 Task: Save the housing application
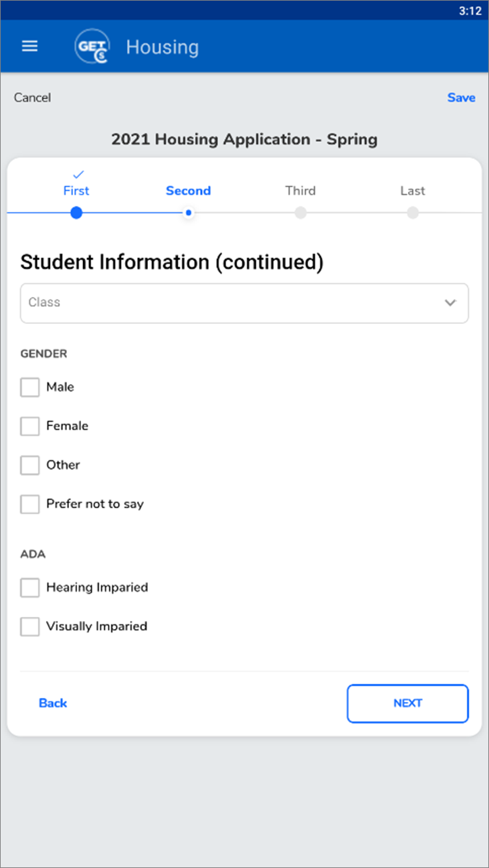[461, 98]
